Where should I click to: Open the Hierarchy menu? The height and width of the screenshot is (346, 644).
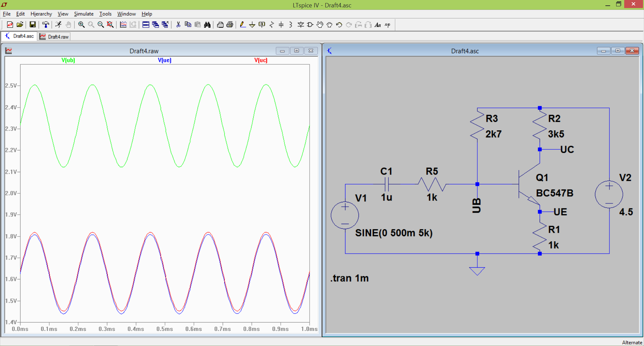tap(41, 14)
